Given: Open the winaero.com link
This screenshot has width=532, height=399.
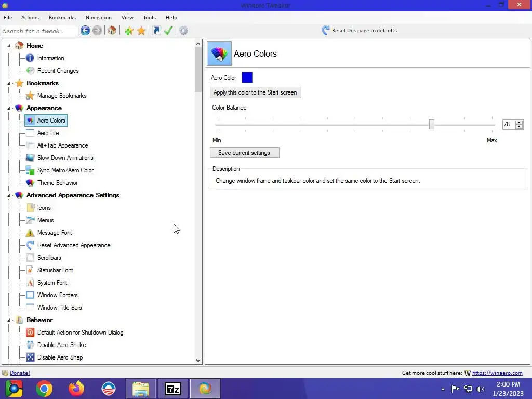Looking at the screenshot, I should coord(497,373).
